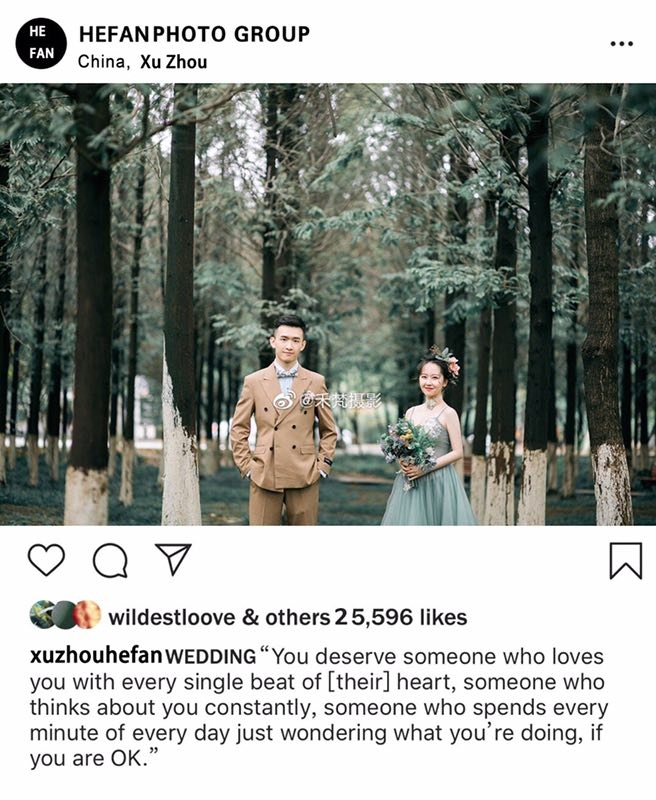View the '& others' likers list

(286, 617)
